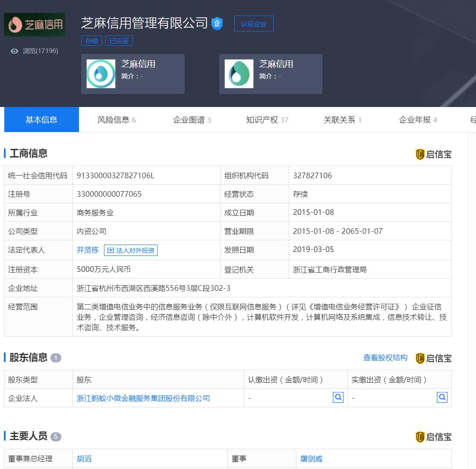The height and width of the screenshot is (469, 476).
Task: Go to the 知识产权 tab
Action: [x=267, y=120]
